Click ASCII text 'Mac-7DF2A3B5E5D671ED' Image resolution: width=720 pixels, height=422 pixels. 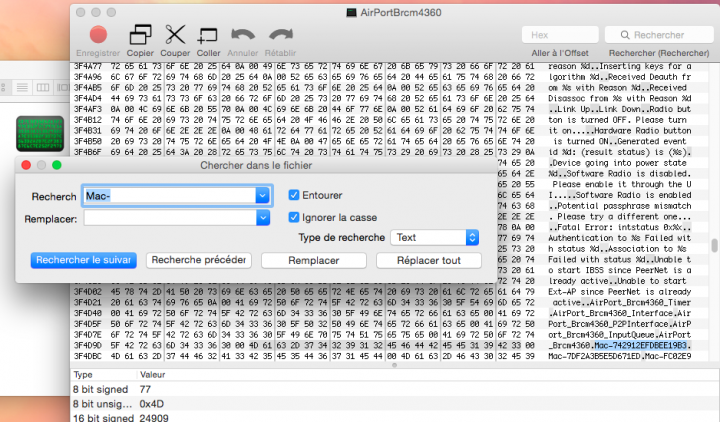coord(594,356)
